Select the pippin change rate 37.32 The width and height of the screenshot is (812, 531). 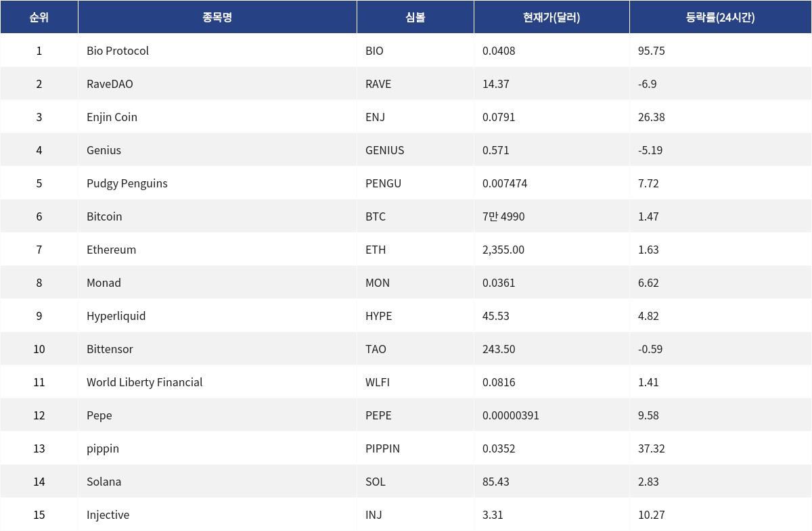[x=651, y=448]
